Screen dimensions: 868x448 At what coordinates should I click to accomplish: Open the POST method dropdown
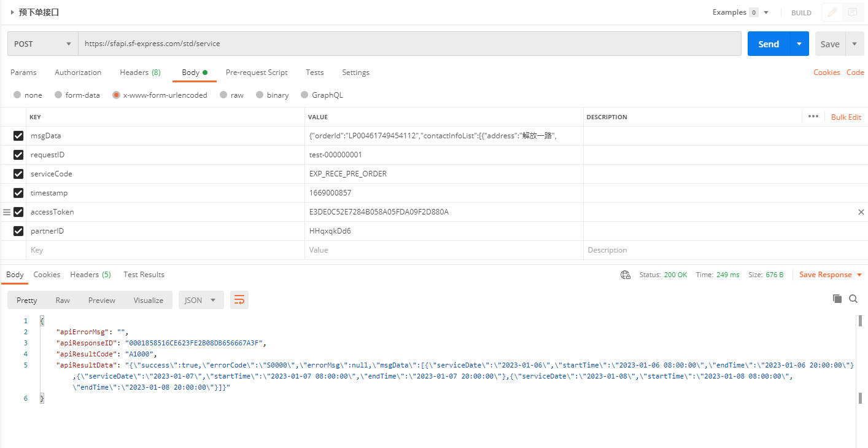(43, 44)
